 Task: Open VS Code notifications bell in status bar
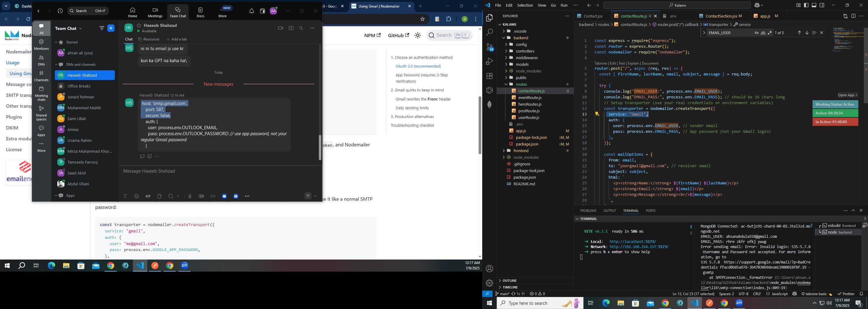(862, 294)
